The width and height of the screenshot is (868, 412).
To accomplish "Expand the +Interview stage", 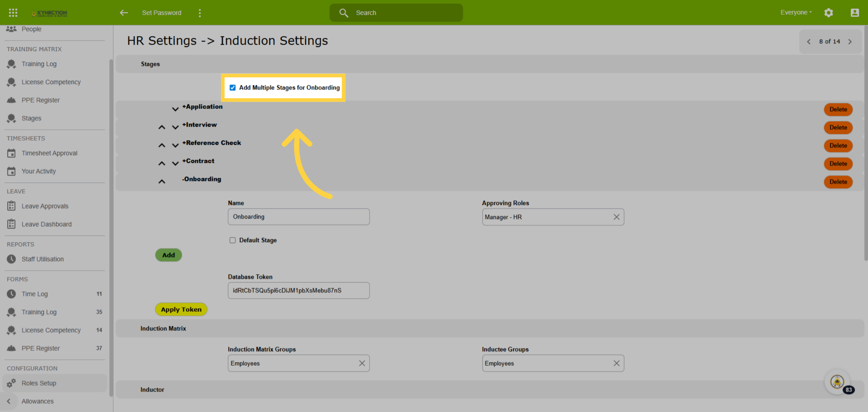I will click(200, 125).
